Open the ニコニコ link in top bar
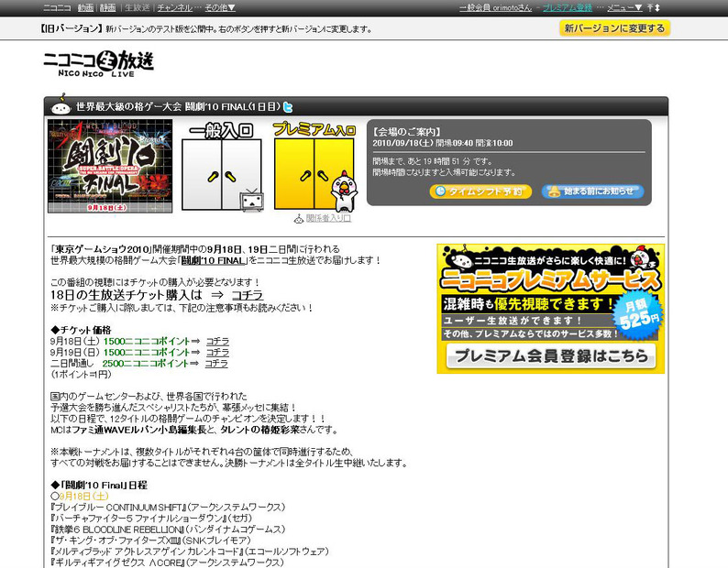This screenshot has height=568, width=728. (x=57, y=8)
